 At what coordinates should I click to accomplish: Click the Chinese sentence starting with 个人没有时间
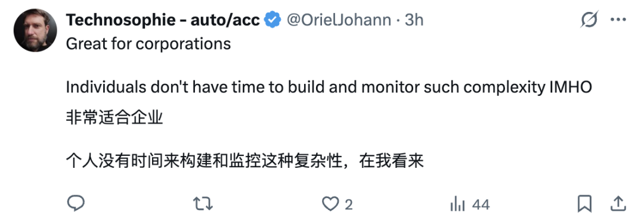pos(245,162)
